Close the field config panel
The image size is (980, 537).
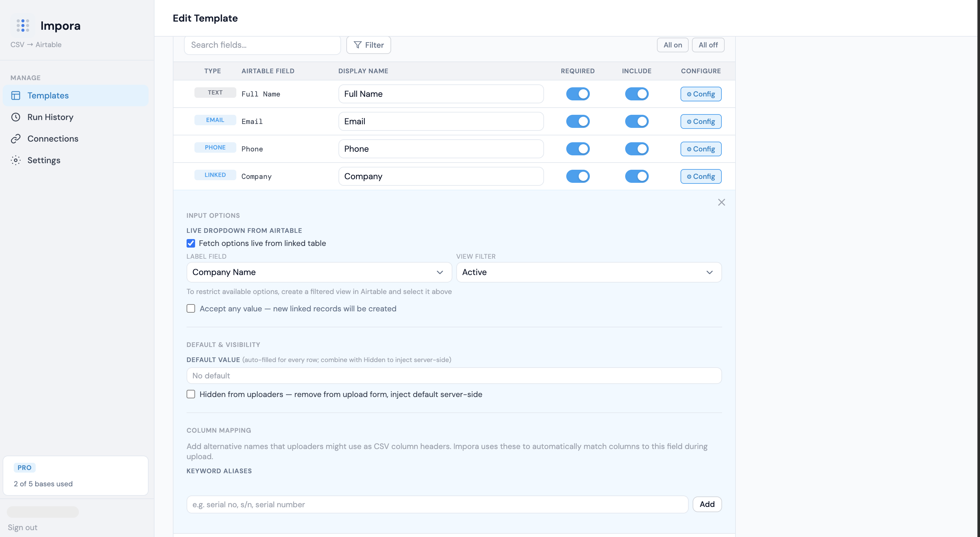721,202
